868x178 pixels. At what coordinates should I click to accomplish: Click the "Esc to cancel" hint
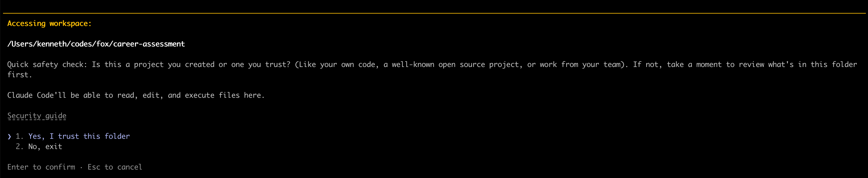pos(114,167)
